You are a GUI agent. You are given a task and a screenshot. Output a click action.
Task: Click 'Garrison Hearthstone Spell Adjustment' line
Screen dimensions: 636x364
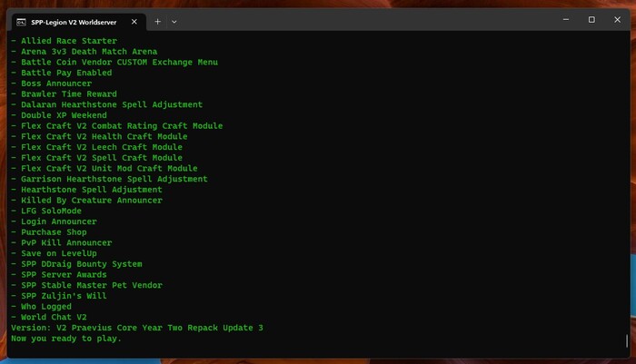[109, 179]
